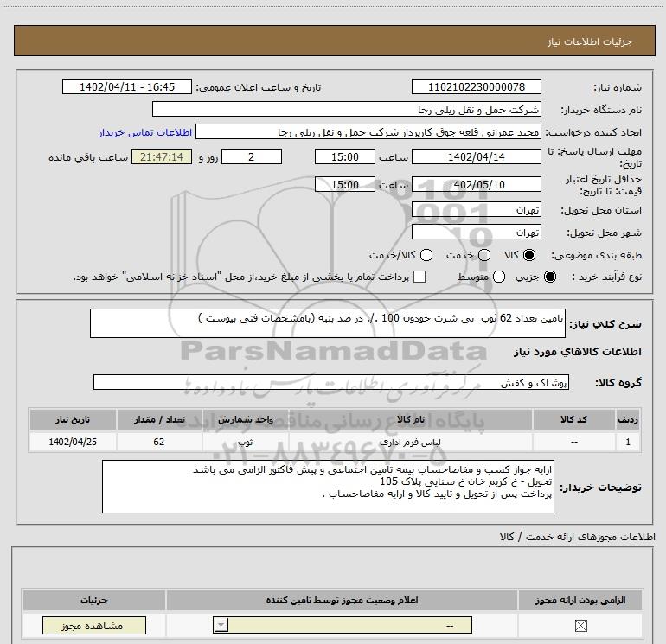Viewport: 666px width, 644px height.
Task: Click the واحد شمارش column header
Action: (x=245, y=419)
